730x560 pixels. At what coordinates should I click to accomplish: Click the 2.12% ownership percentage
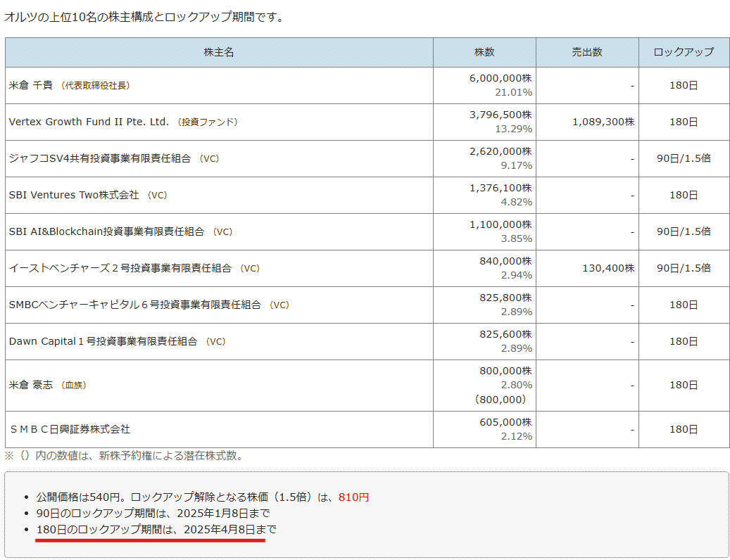pos(516,436)
